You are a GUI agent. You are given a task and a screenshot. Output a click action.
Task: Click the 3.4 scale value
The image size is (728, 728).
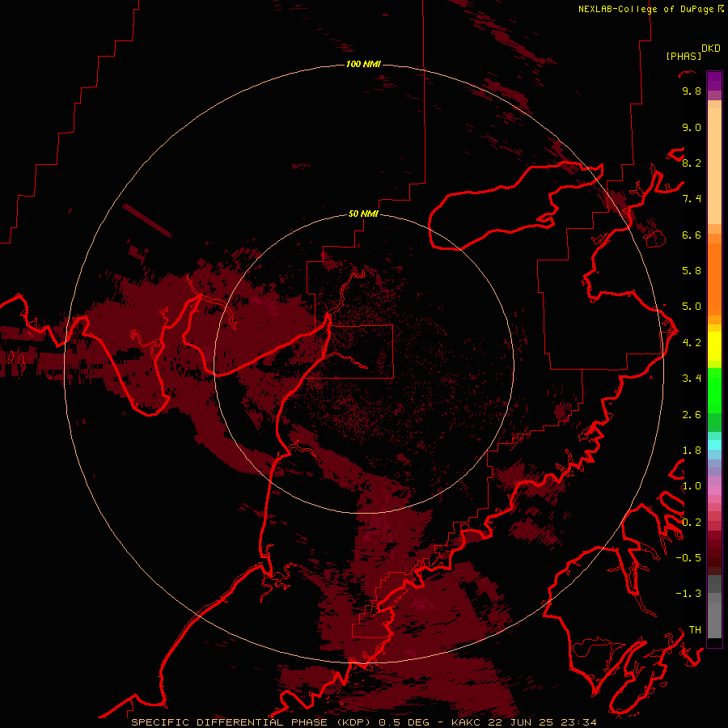[692, 379]
